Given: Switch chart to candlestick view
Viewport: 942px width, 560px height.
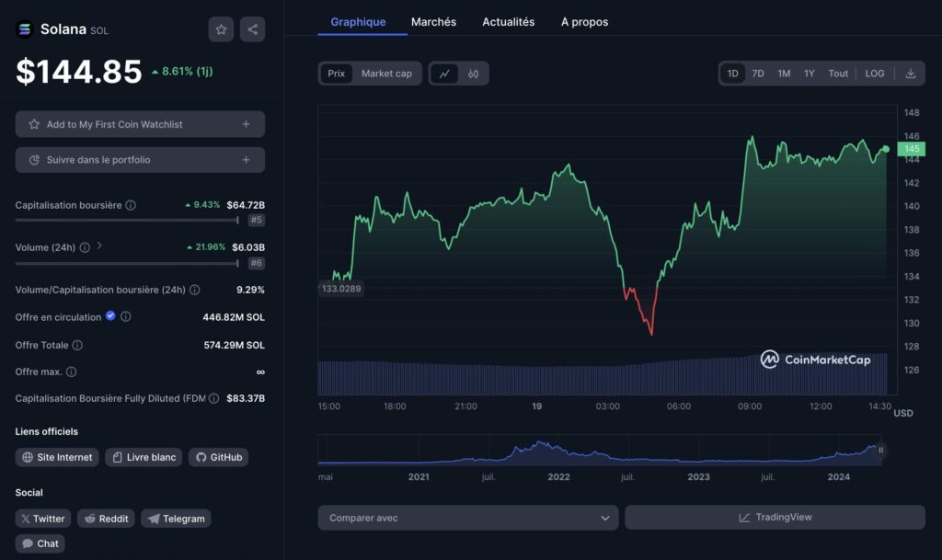Looking at the screenshot, I should 474,74.
